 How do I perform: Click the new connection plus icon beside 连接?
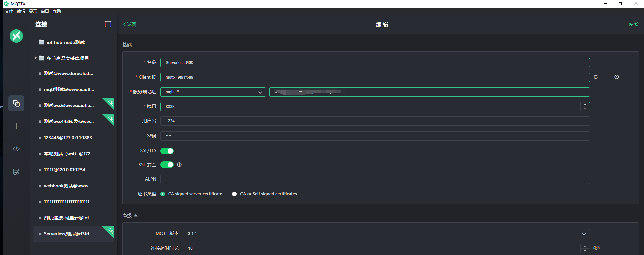(108, 24)
